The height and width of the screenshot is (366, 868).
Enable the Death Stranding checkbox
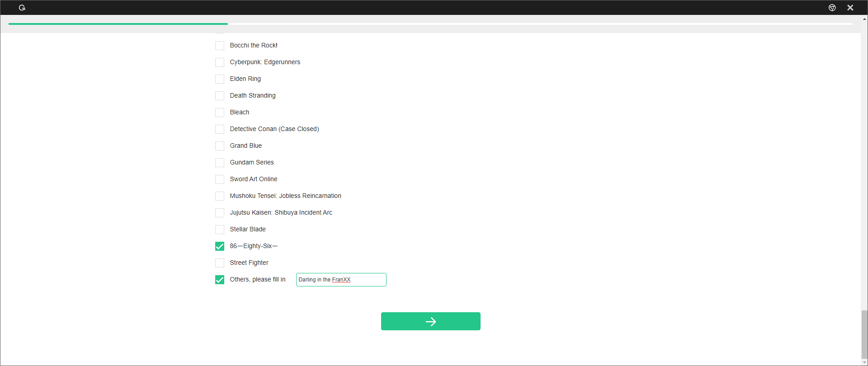220,96
